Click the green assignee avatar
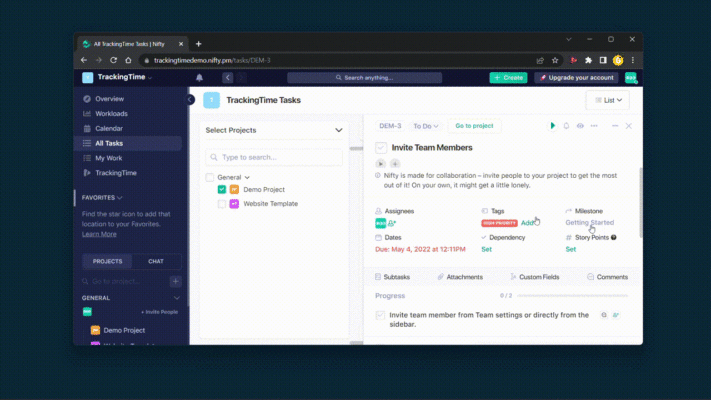 click(380, 223)
